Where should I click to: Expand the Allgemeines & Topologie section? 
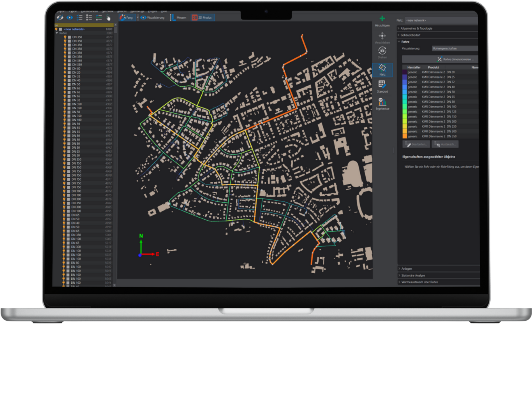(x=416, y=28)
